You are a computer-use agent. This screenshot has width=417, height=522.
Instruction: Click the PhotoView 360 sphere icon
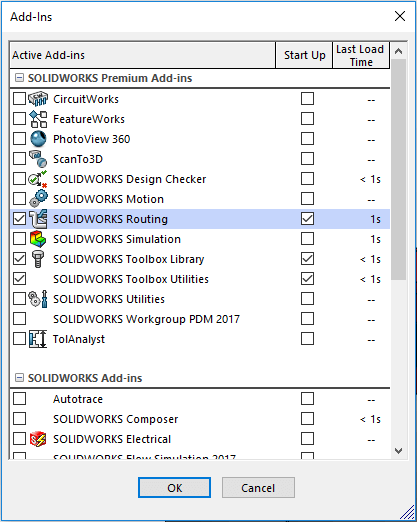pyautogui.click(x=38, y=139)
